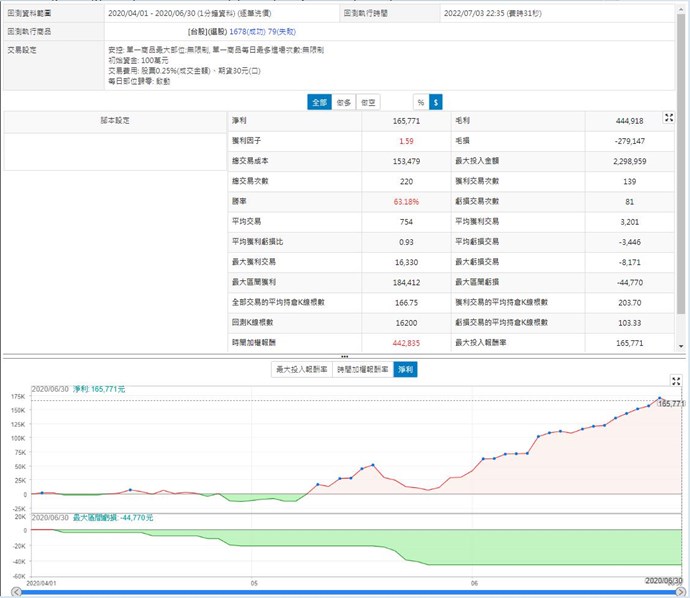Switch stats display to percent (%)

[420, 102]
